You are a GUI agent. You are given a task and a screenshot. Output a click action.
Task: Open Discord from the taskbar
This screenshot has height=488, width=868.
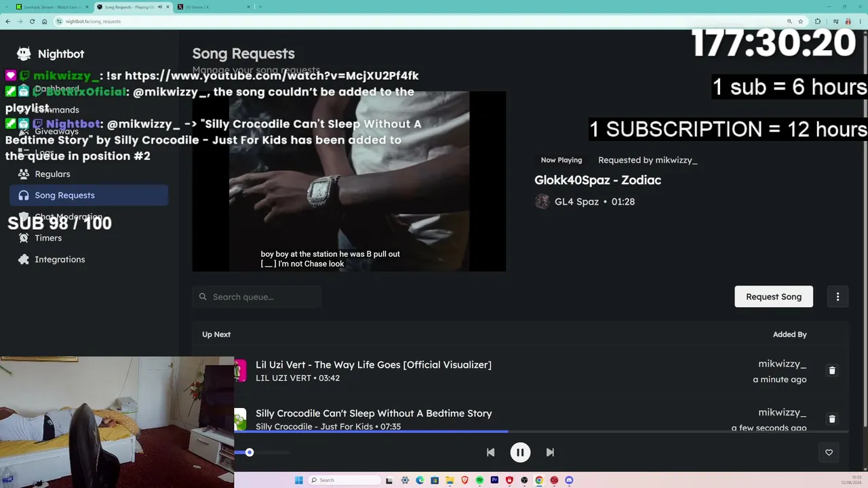point(569,481)
